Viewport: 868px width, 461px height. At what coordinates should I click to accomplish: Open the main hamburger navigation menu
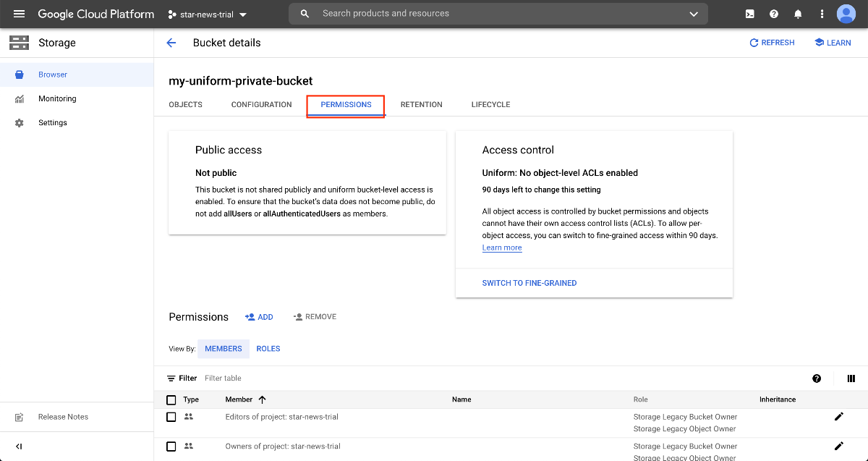19,14
